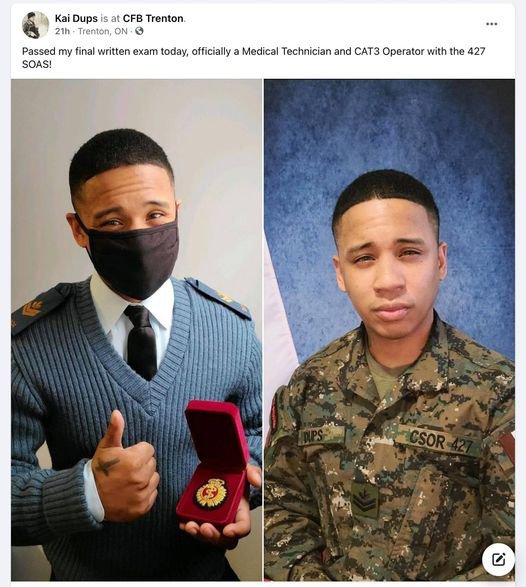Viewport: 526px width, 587px height.
Task: Click the 21h post timestamp
Action: pos(62,31)
